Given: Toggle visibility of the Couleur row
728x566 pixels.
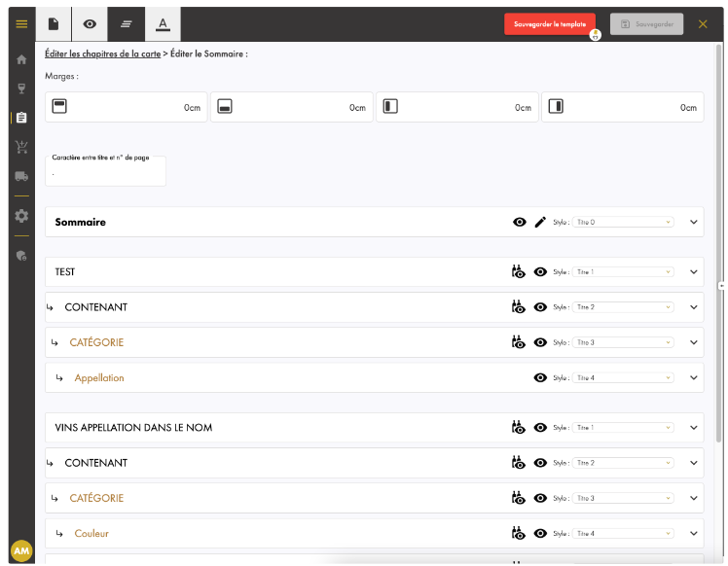Looking at the screenshot, I should point(540,534).
